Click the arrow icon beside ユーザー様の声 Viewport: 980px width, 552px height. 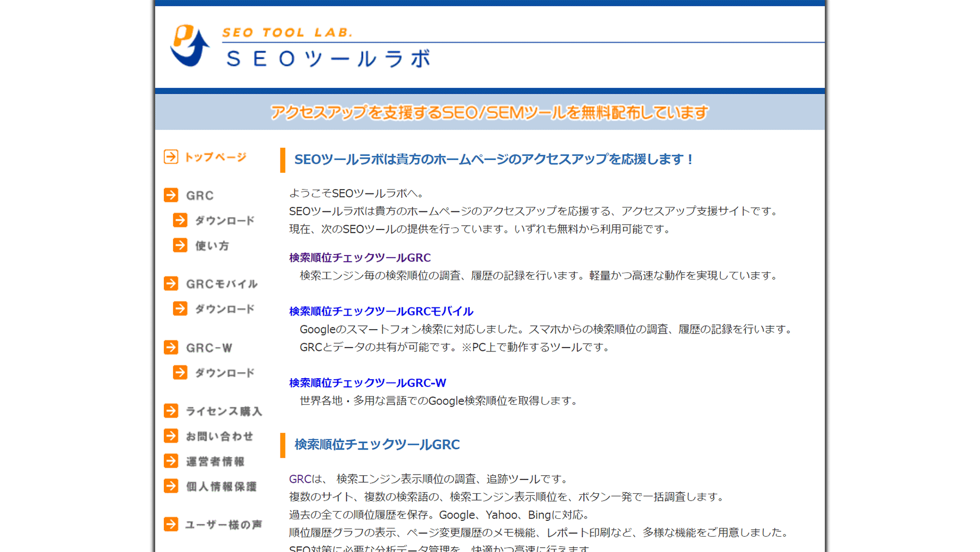(171, 524)
